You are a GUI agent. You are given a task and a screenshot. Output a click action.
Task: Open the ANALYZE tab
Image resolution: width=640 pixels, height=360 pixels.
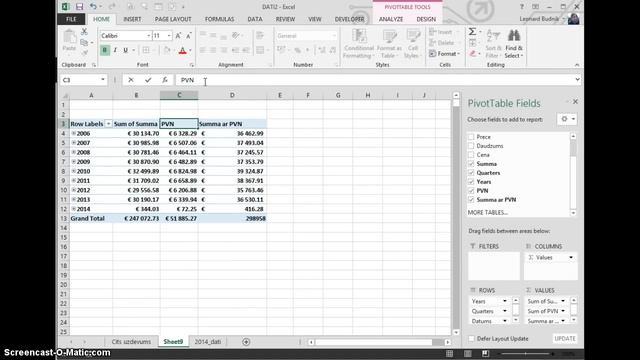pyautogui.click(x=391, y=19)
